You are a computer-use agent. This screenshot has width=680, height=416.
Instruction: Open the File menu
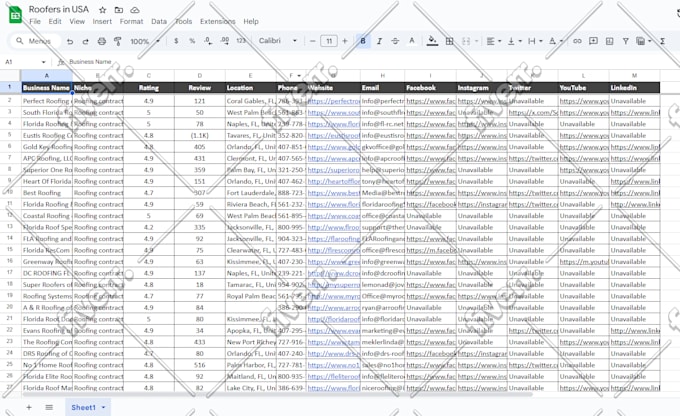tap(35, 21)
